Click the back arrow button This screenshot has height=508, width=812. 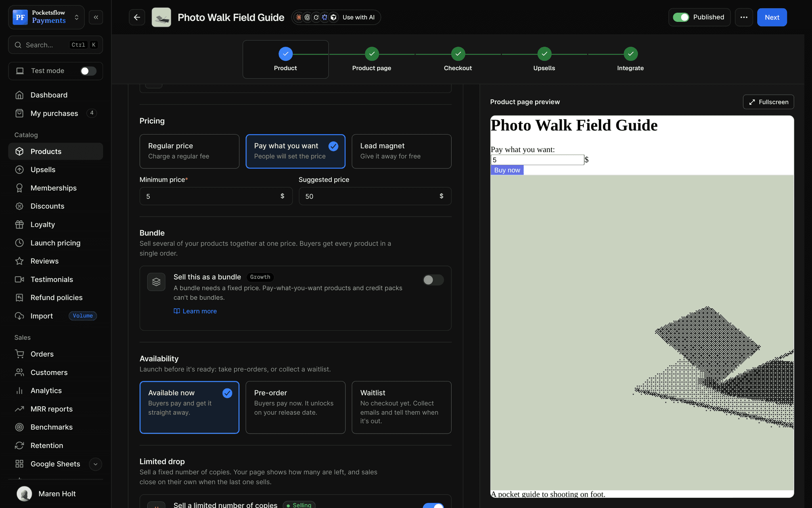[137, 17]
